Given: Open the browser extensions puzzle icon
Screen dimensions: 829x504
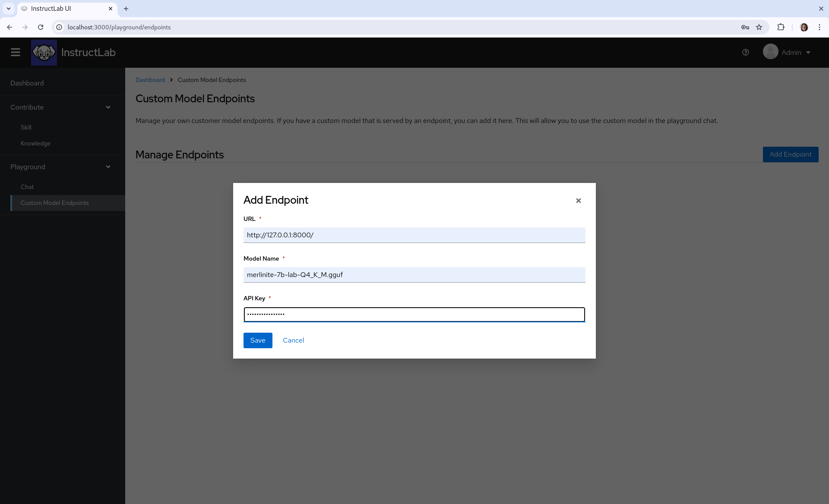Looking at the screenshot, I should (x=781, y=27).
